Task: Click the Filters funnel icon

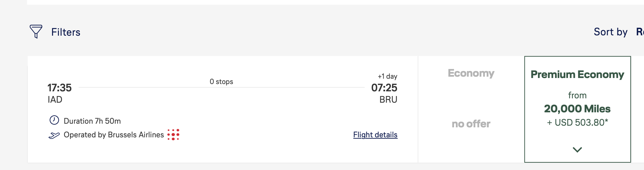Action: [36, 32]
